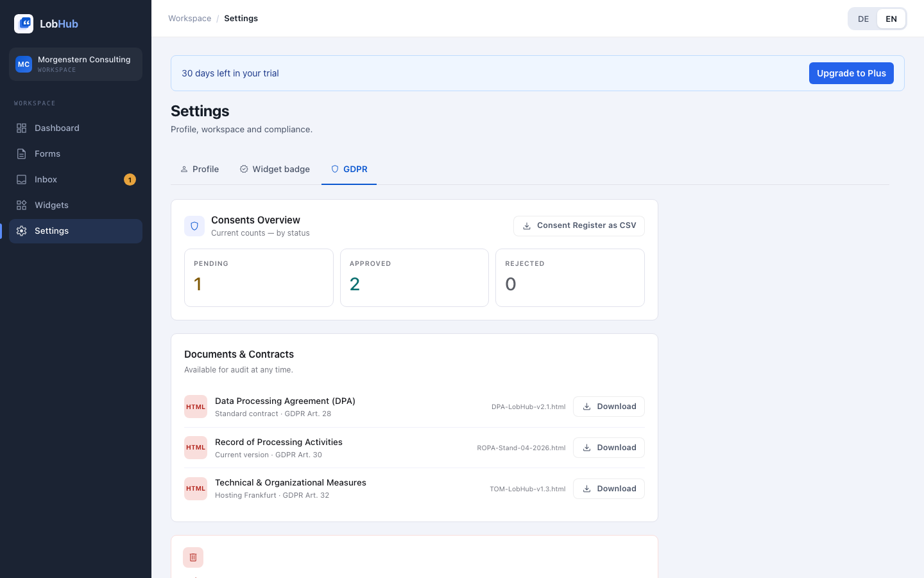Image resolution: width=924 pixels, height=578 pixels.
Task: Open Inbox in the sidebar
Action: pos(76,180)
